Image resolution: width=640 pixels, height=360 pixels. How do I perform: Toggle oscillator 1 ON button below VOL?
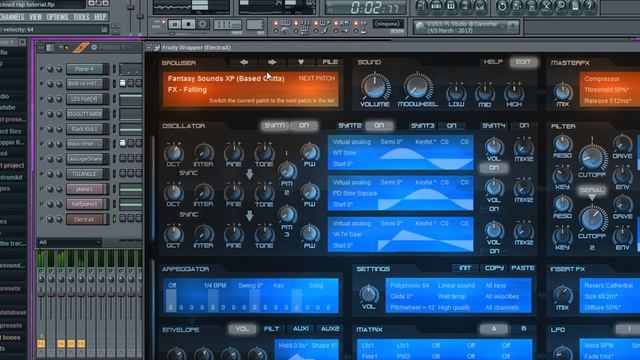[493, 168]
